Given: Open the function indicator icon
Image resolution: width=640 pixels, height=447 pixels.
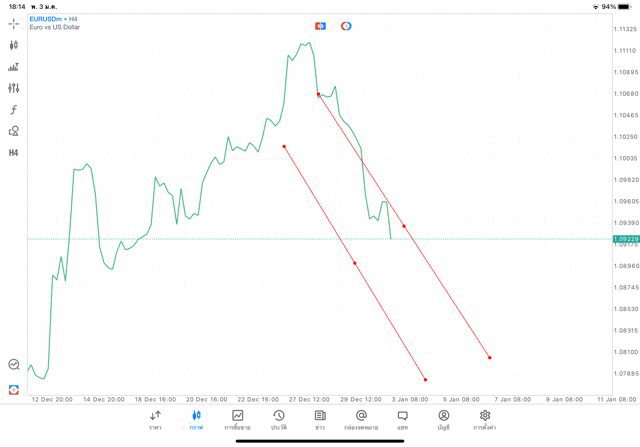Looking at the screenshot, I should [x=13, y=110].
